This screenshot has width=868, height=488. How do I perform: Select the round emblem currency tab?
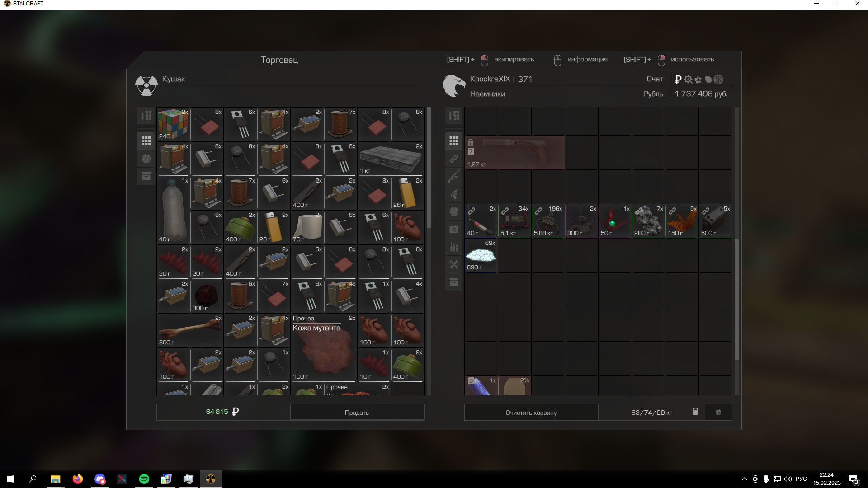(x=718, y=80)
